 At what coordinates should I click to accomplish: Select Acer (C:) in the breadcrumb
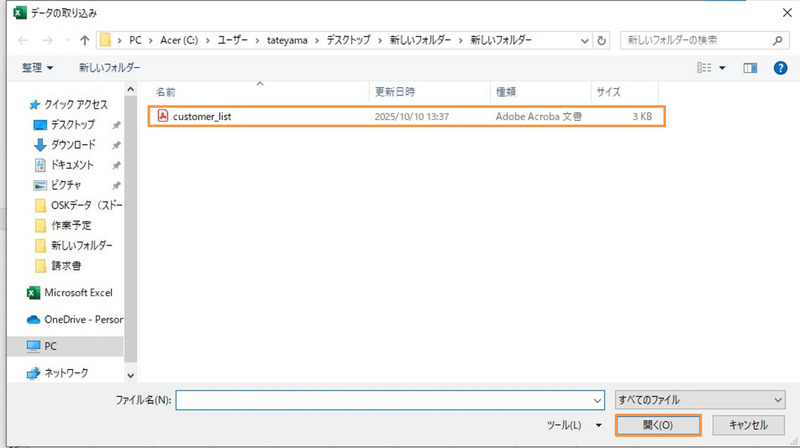(x=179, y=40)
